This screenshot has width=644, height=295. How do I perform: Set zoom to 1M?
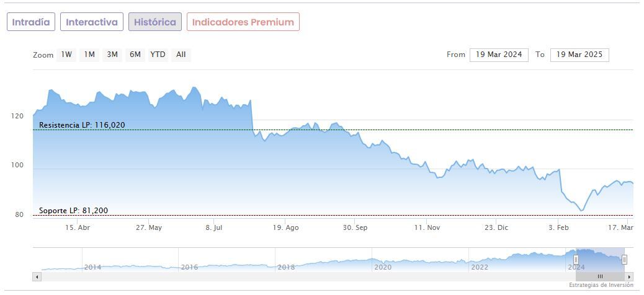[x=89, y=55]
